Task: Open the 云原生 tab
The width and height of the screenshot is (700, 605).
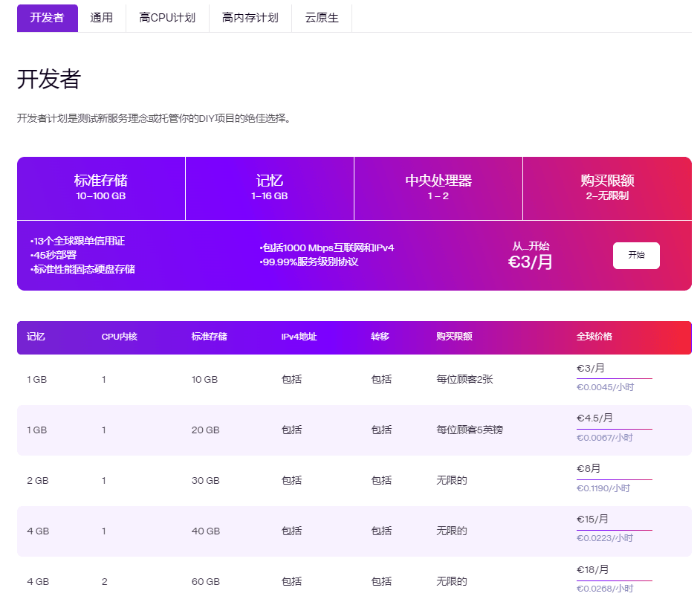Action: 322,18
